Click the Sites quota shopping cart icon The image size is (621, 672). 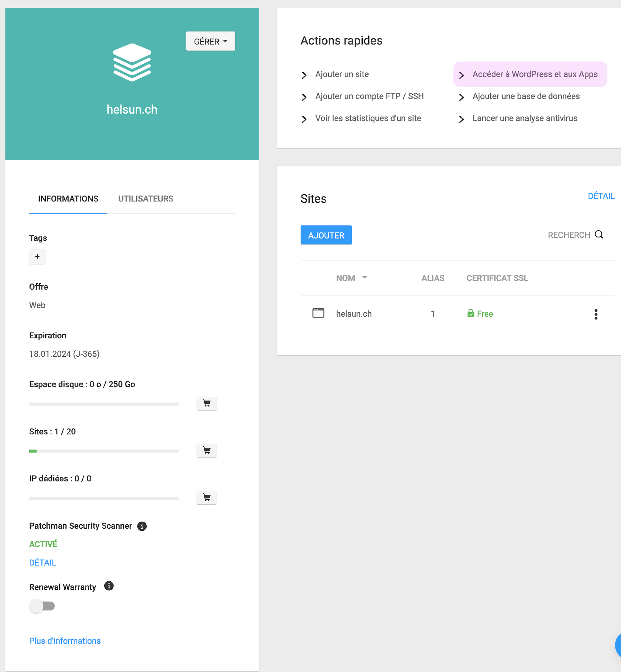coord(207,450)
